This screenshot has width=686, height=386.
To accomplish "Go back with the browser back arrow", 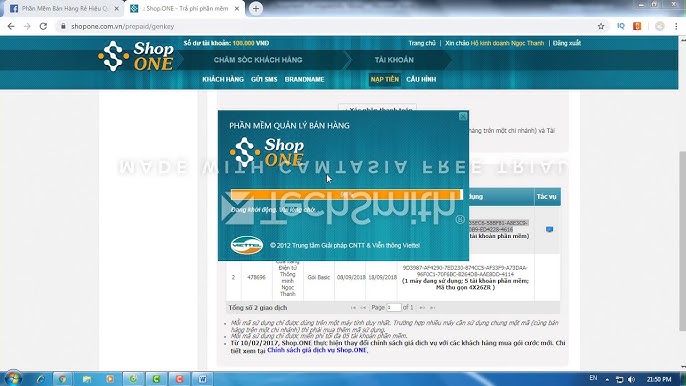I will tap(11, 26).
